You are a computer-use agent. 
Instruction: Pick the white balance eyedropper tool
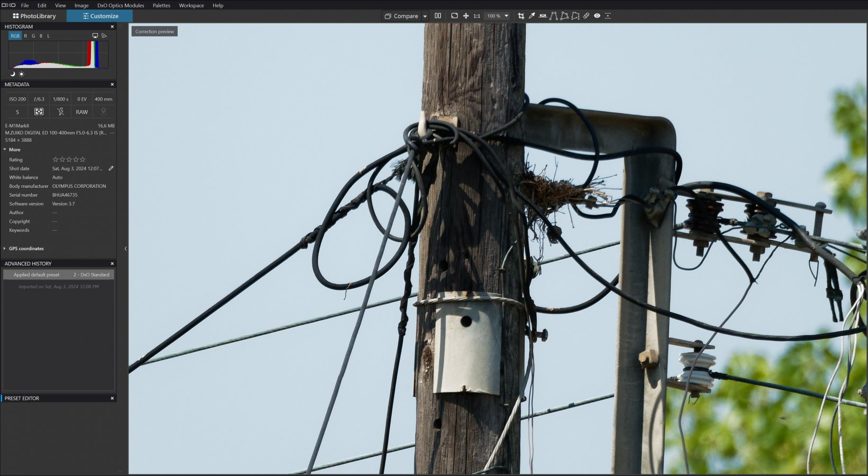pos(532,16)
